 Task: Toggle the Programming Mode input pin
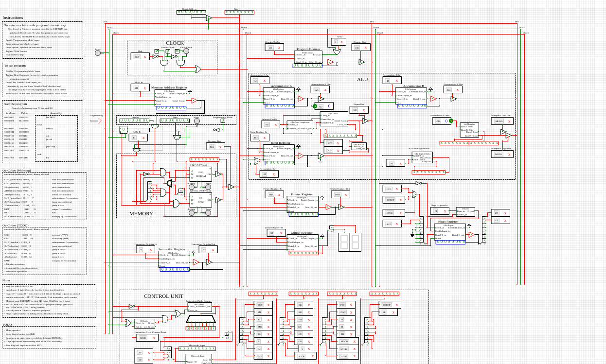(223, 121)
